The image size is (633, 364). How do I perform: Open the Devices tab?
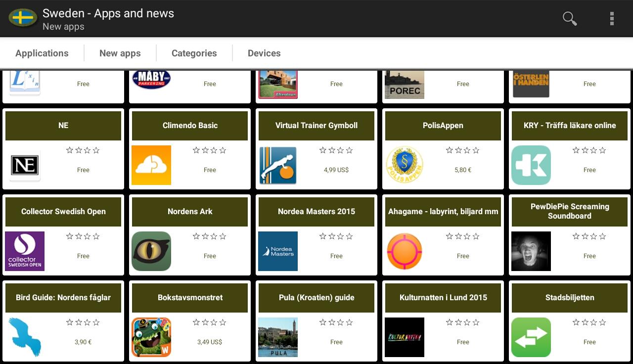[264, 53]
